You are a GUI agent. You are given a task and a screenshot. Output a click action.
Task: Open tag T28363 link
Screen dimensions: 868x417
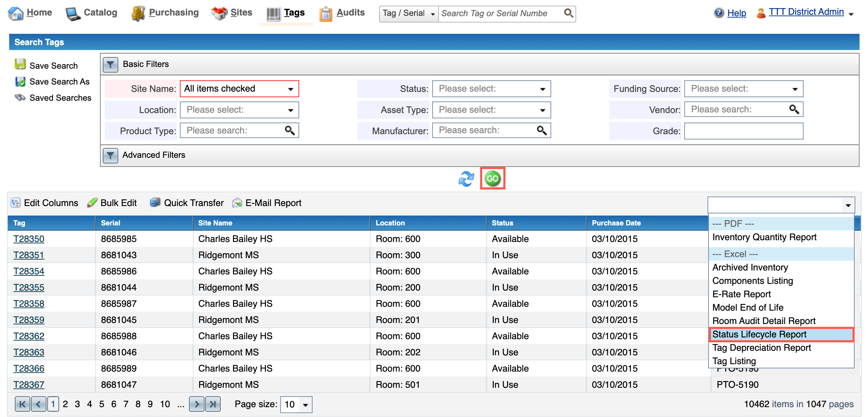click(x=29, y=352)
